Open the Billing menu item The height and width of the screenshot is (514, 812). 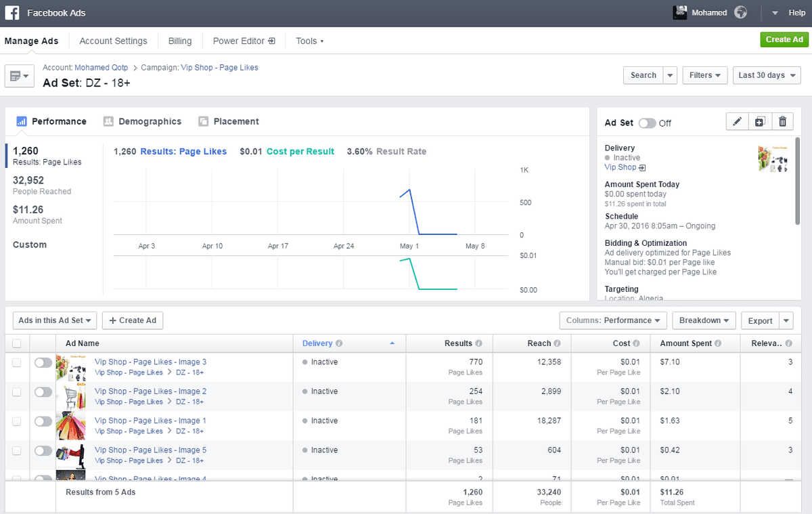(x=180, y=41)
